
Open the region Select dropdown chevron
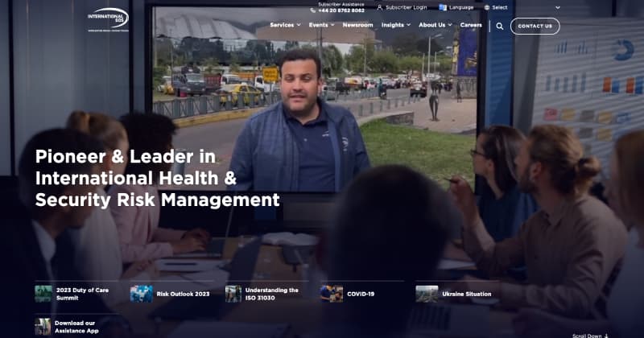coord(558,7)
